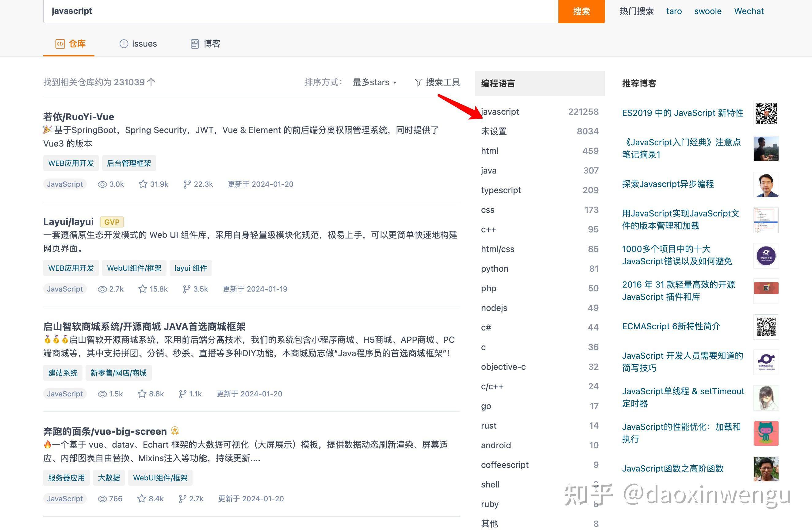
Task: Open blog JavaScript函数之高阶函数
Action: (x=672, y=468)
